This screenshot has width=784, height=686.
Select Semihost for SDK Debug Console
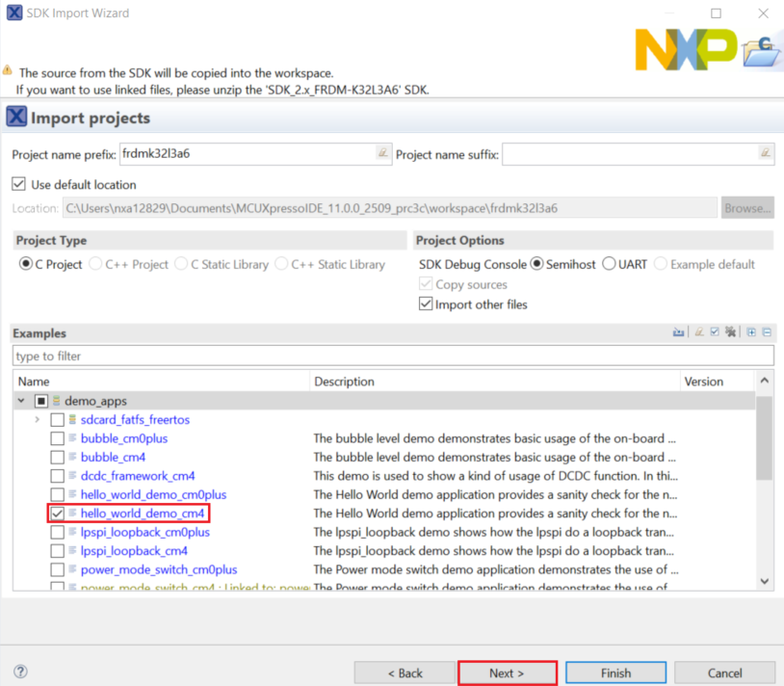click(x=537, y=263)
